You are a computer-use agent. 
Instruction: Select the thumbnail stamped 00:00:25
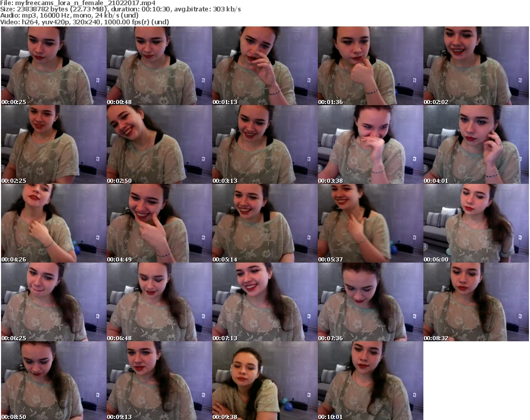pyautogui.click(x=54, y=66)
